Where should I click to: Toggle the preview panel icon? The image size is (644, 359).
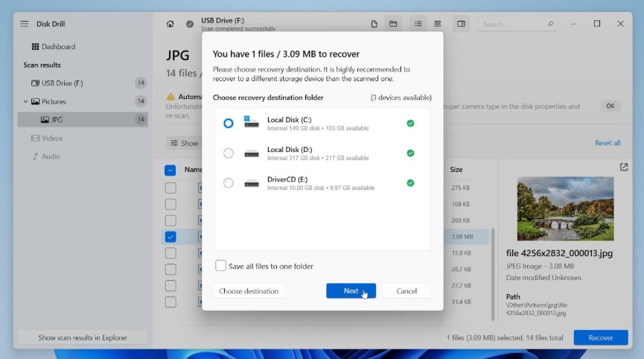pos(462,24)
